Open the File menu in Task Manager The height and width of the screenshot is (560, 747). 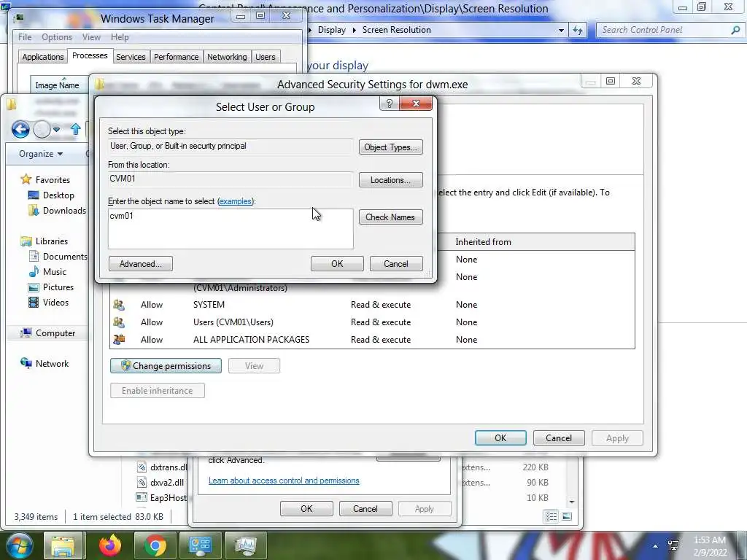click(25, 37)
